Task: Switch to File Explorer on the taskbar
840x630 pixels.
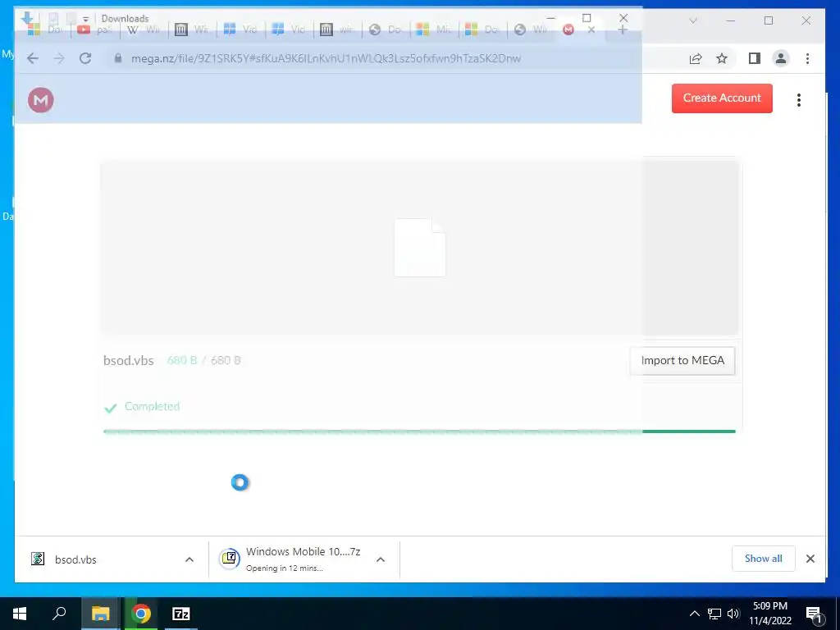Action: coord(100,614)
